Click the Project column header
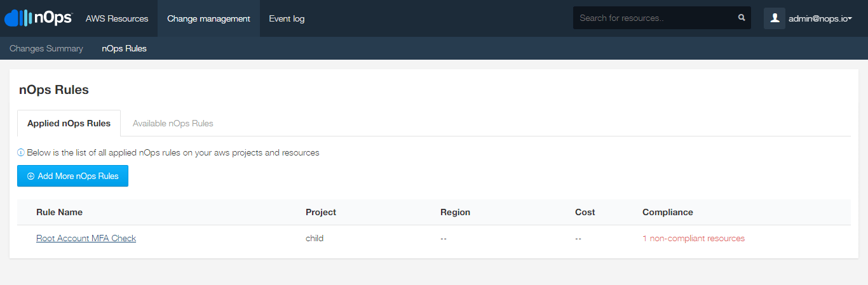This screenshot has height=285, width=868. click(x=321, y=212)
